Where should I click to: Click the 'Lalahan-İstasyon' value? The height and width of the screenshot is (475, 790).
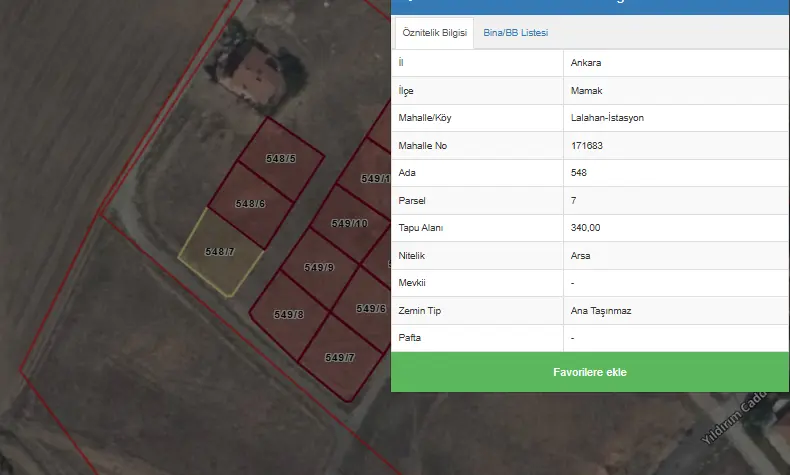pyautogui.click(x=607, y=118)
